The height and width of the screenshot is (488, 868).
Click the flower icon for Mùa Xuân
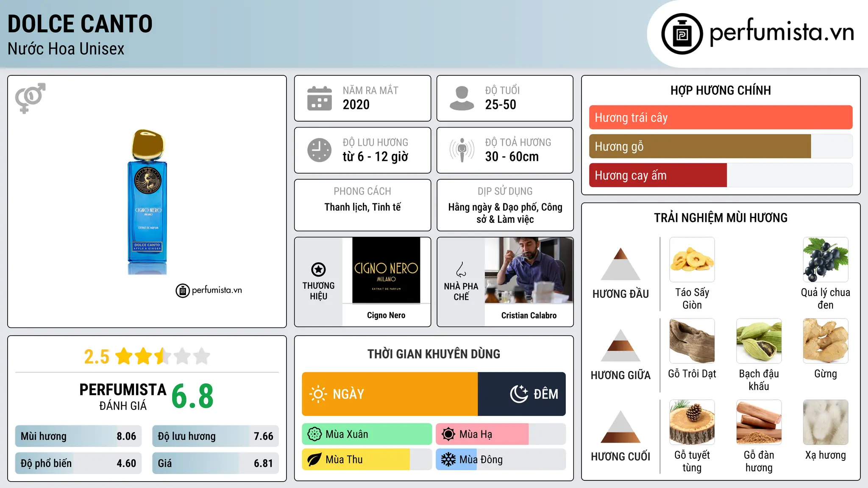314,434
